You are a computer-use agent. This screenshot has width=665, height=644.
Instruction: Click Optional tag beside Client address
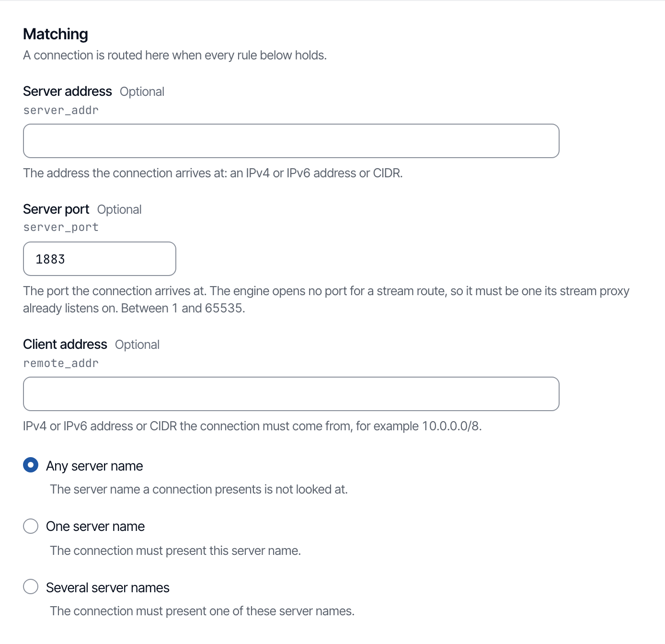coord(137,345)
